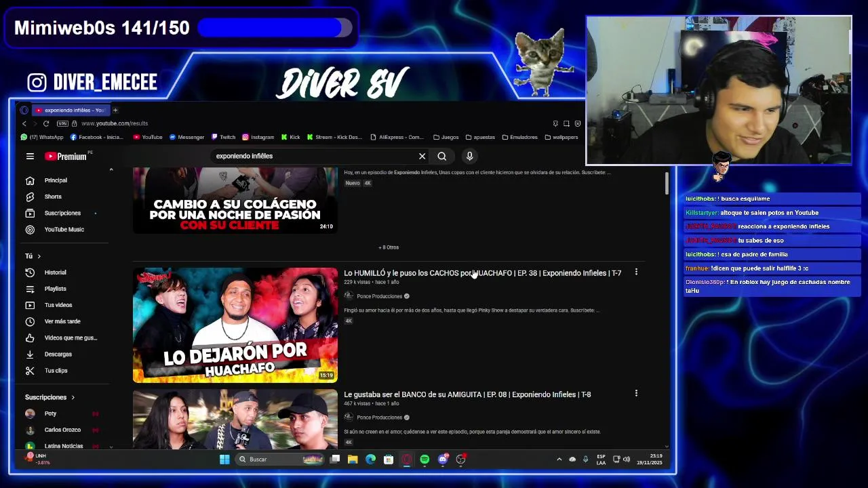Open Microsoft Edge from the taskbar

[x=370, y=460]
